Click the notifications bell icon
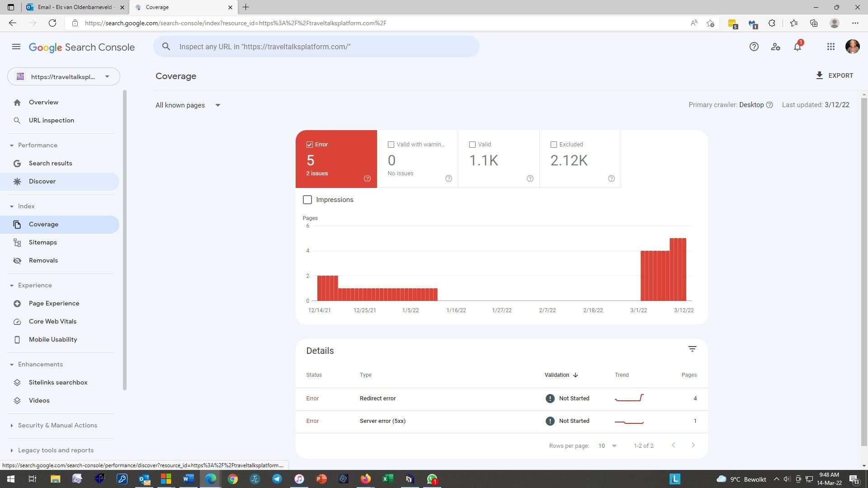 click(x=797, y=47)
